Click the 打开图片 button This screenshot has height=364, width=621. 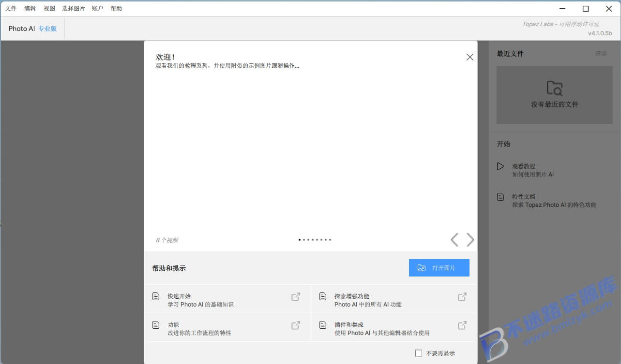439,268
